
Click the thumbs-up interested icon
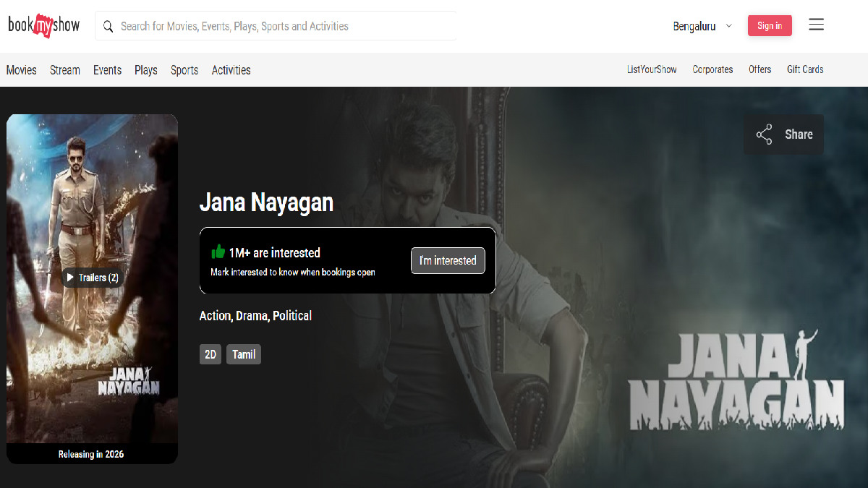pos(218,252)
